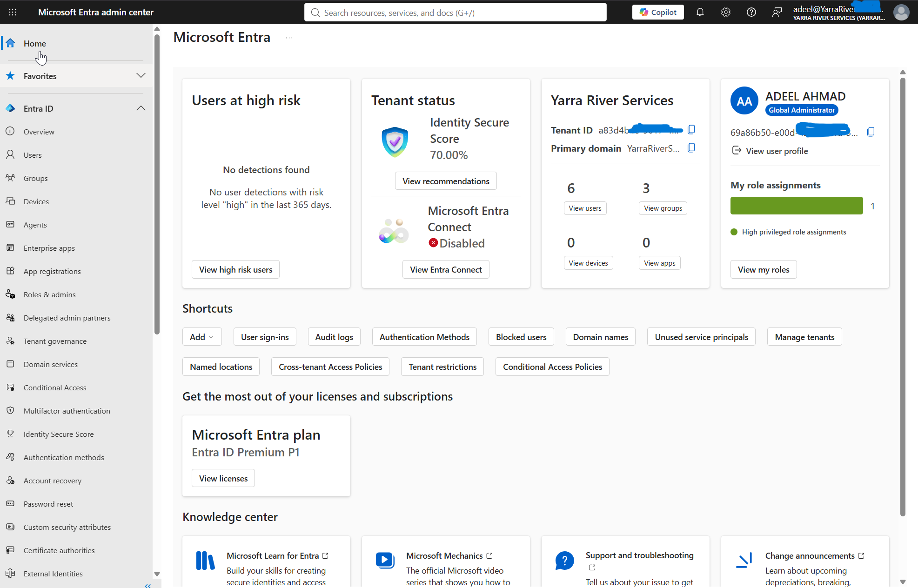Click the sidebar vertical scrollbar
The image size is (918, 588).
[157, 184]
